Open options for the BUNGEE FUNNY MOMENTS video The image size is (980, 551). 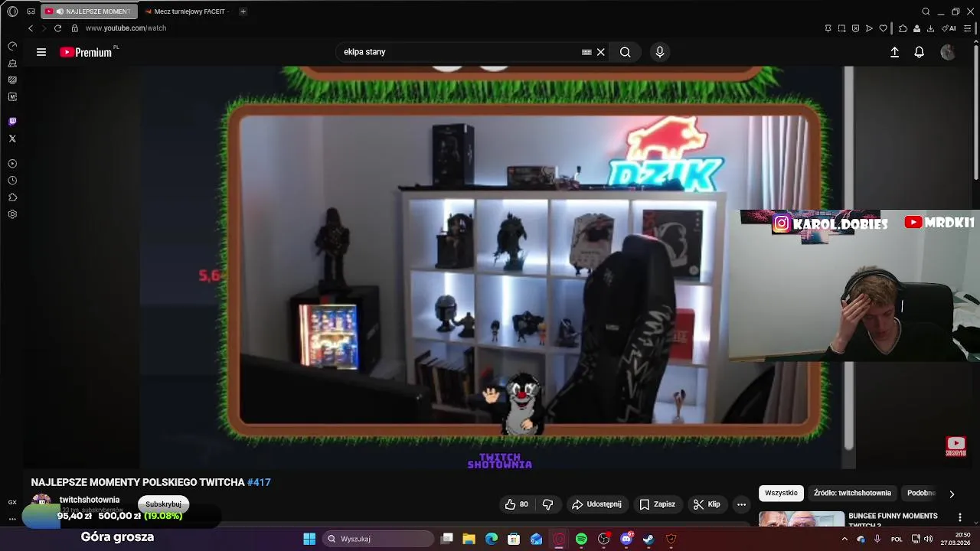tap(960, 517)
